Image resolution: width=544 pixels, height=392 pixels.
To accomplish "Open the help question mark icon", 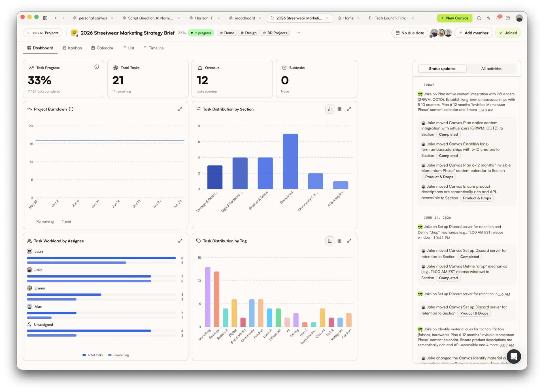I will point(508,18).
